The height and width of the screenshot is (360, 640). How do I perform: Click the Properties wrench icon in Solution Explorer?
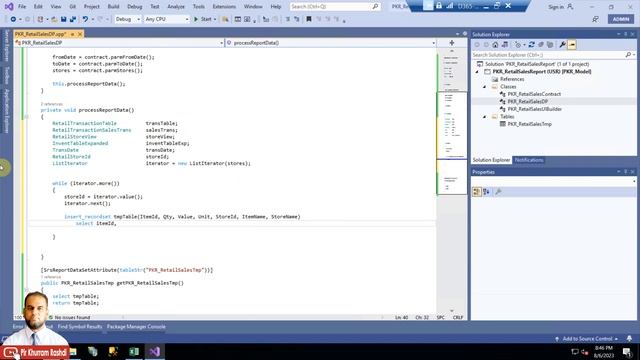point(562,45)
